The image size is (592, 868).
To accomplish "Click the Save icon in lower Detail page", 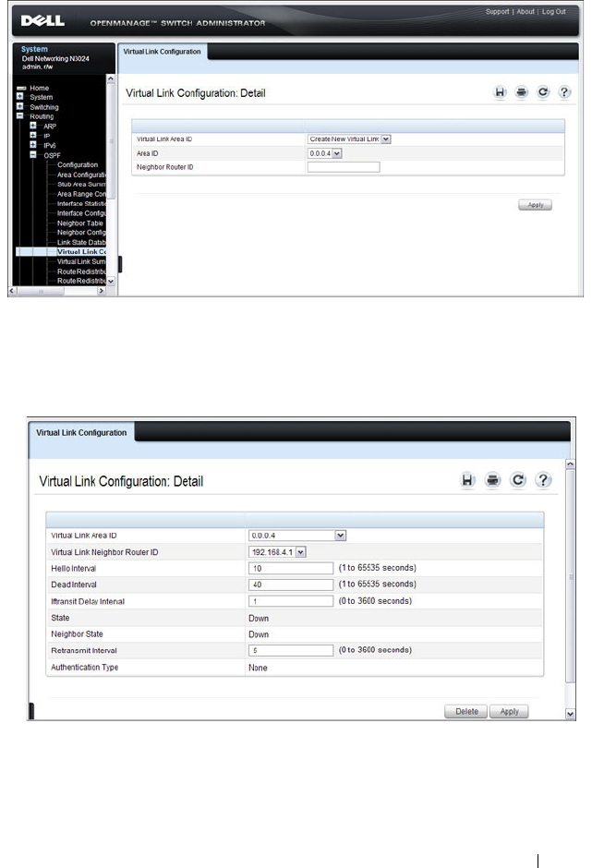I will click(468, 480).
